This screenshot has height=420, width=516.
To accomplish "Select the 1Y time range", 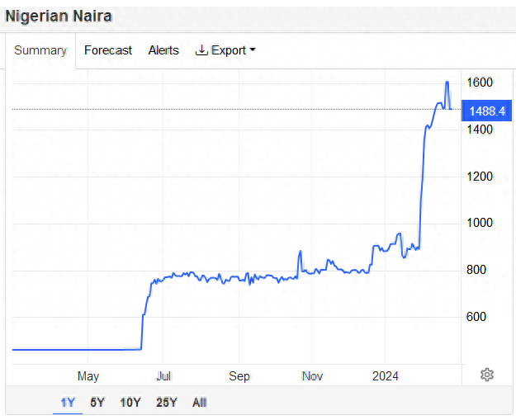I will [68, 403].
